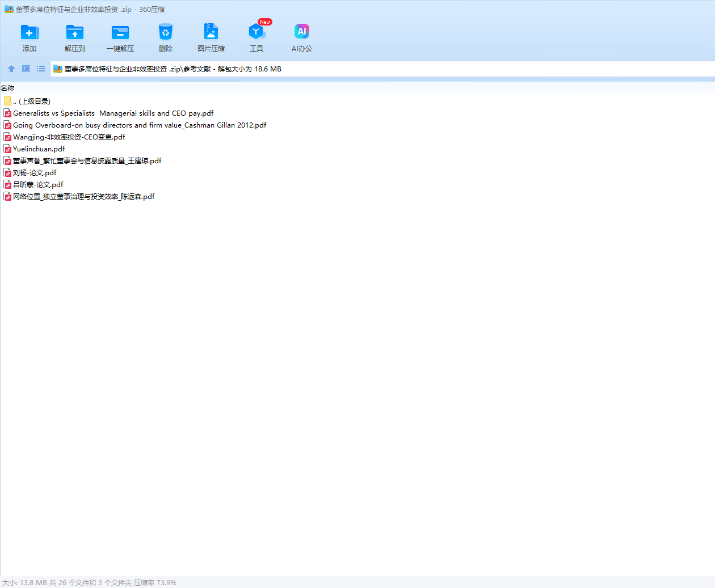Viewport: 715px width, 588px height.
Task: Click the 添加 (Add) toolbar icon
Action: 30,32
